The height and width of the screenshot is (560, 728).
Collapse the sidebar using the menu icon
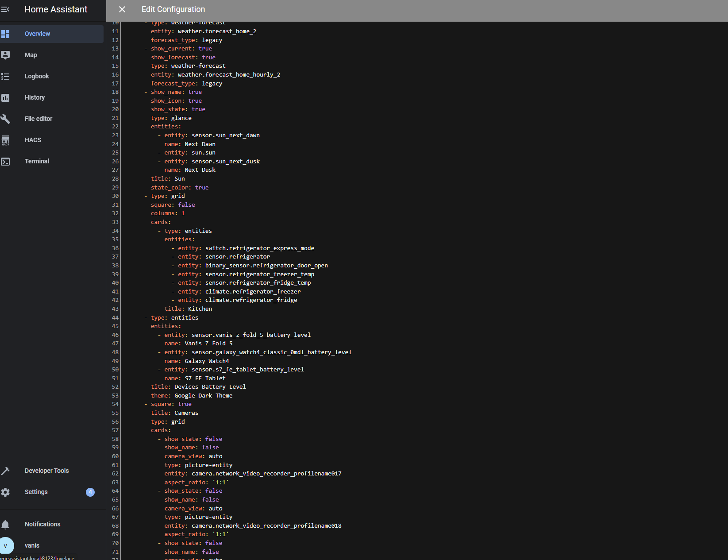(5, 9)
